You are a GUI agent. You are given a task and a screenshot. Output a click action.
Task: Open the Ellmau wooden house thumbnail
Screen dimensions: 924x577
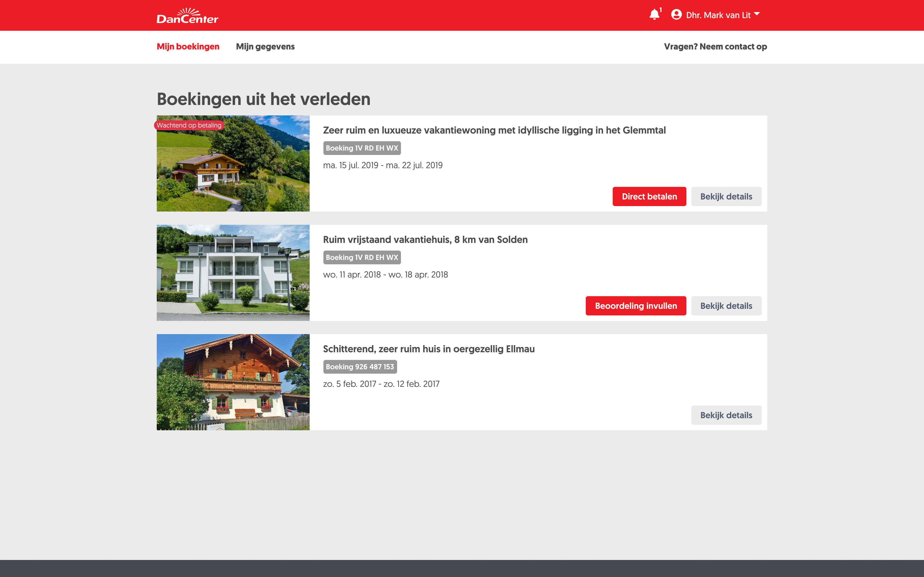233,382
